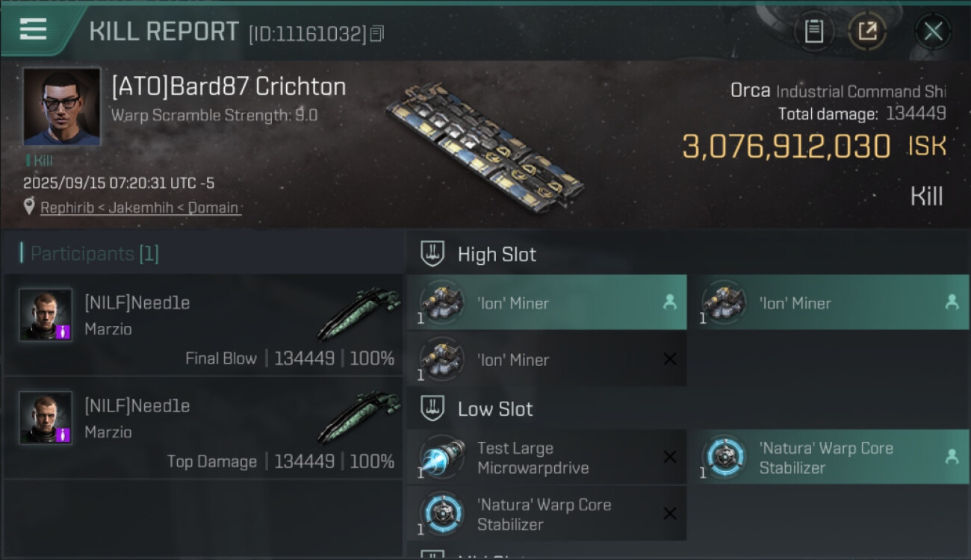Image resolution: width=971 pixels, height=560 pixels.
Task: View attacker ship icon in Top Damage row
Action: pyautogui.click(x=360, y=415)
